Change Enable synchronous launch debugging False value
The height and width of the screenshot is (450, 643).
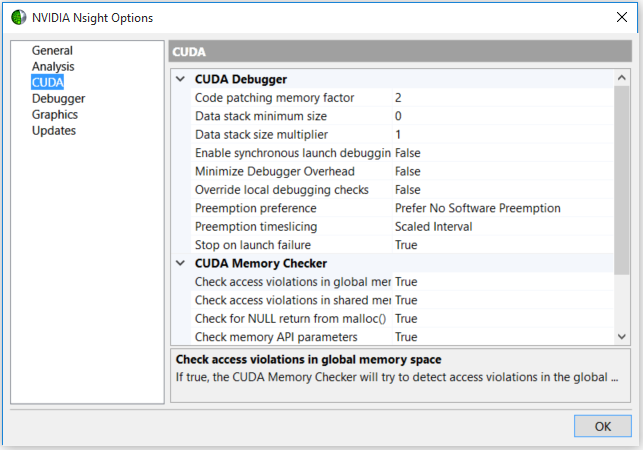coord(503,153)
